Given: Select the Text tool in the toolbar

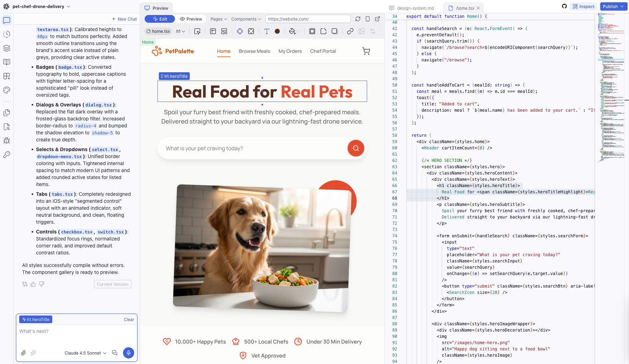Looking at the screenshot, I should coord(267,31).
